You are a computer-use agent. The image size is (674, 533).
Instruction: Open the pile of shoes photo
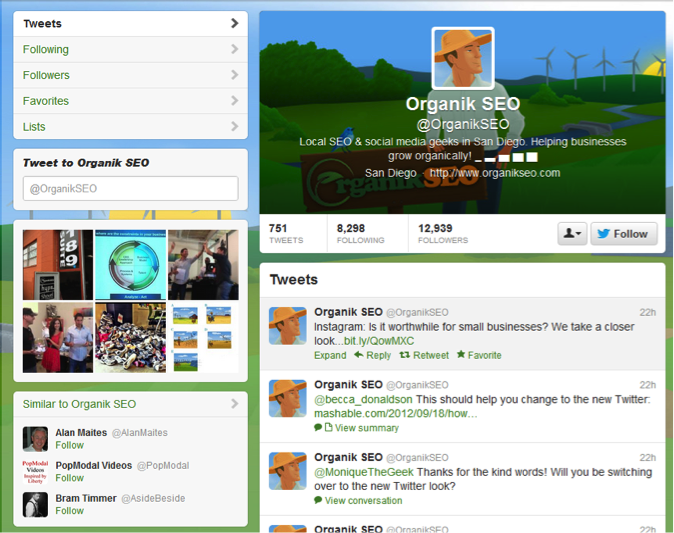coord(131,337)
